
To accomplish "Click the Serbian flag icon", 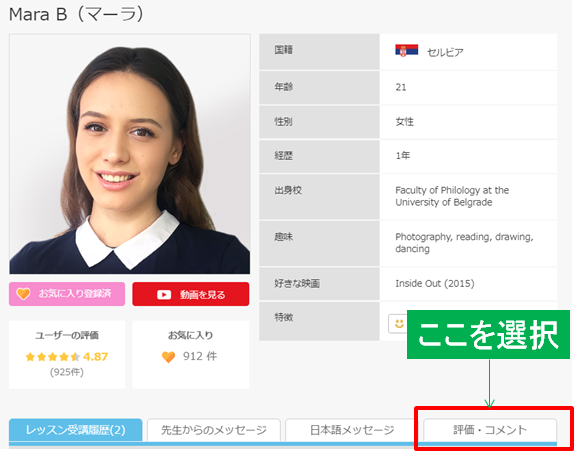I will [x=407, y=51].
